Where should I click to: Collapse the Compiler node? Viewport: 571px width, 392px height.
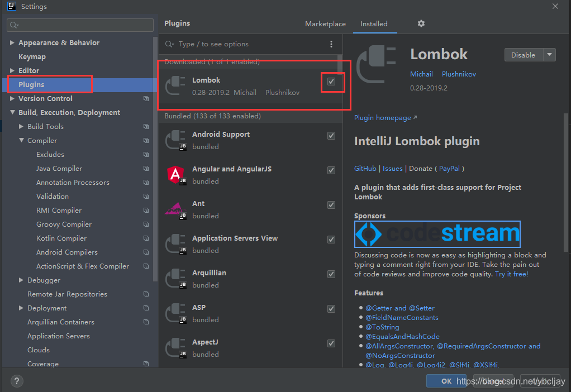[x=21, y=140]
